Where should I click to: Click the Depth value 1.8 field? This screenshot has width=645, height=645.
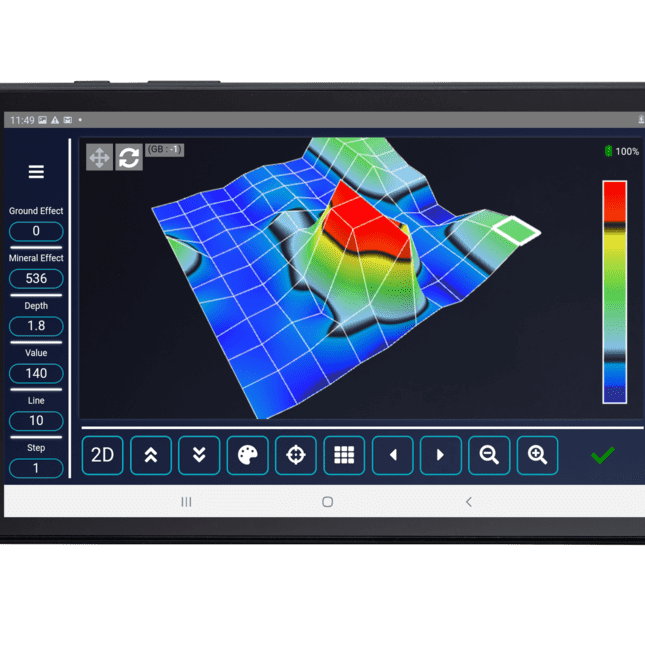[x=36, y=326]
